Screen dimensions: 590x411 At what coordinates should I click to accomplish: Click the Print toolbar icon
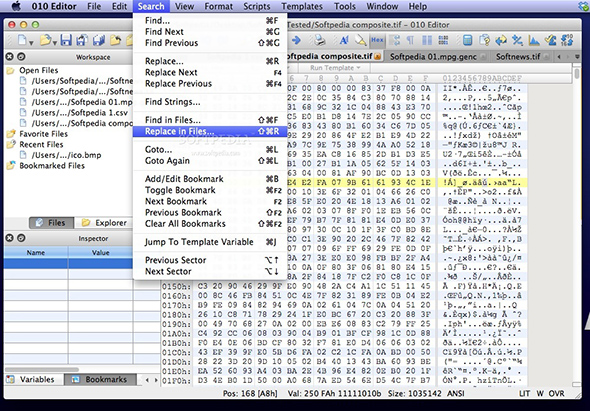tap(319, 40)
